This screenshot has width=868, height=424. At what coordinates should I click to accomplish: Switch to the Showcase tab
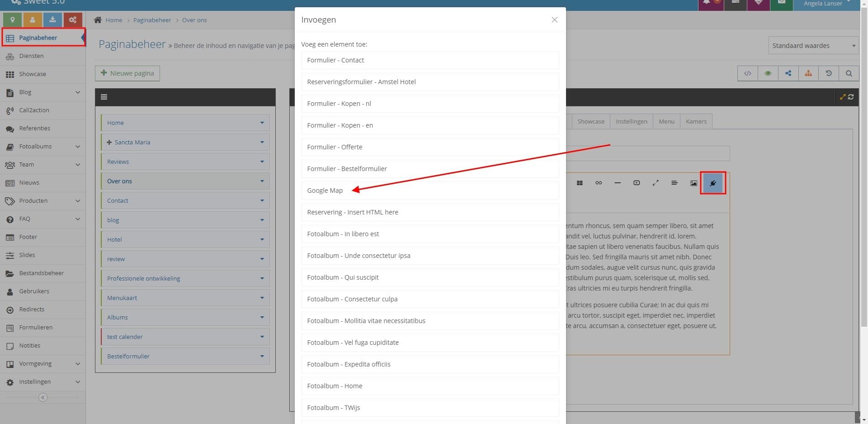tap(591, 121)
